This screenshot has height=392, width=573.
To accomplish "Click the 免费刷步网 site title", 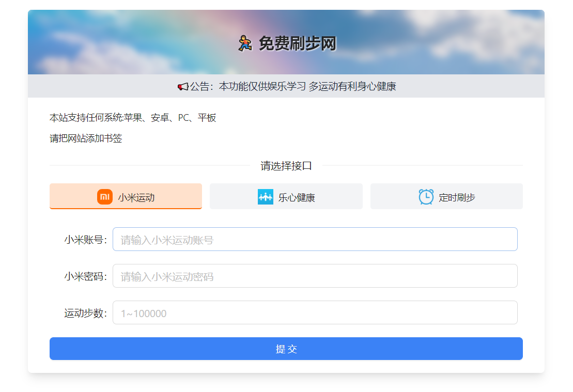I will (297, 43).
